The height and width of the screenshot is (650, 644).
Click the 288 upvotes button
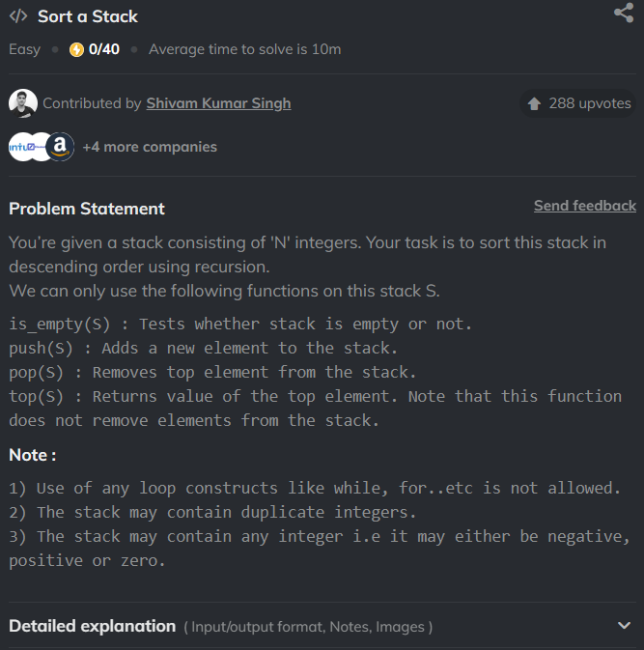coord(577,103)
